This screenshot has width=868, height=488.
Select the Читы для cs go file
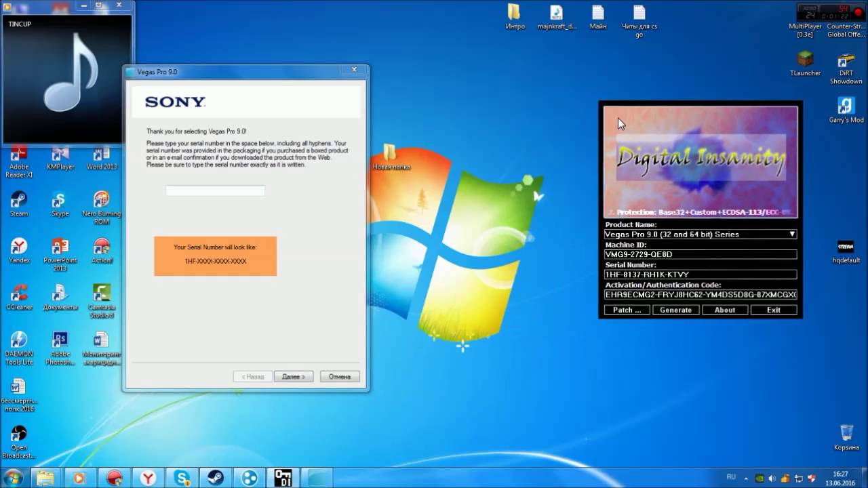(639, 21)
